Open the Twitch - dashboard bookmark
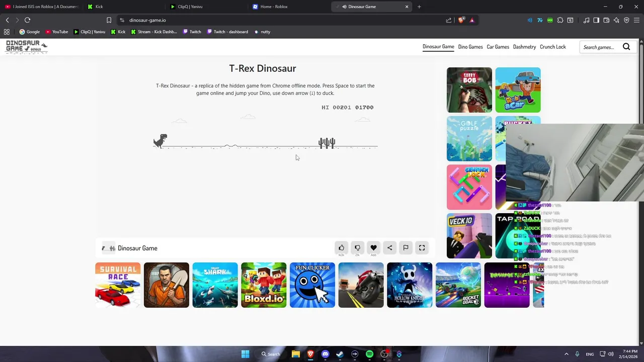The height and width of the screenshot is (362, 644). 227,32
